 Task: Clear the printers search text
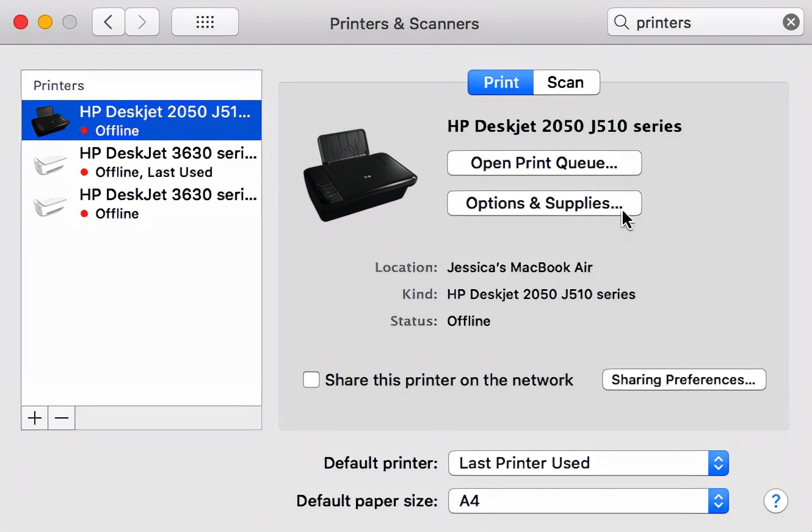[791, 23]
